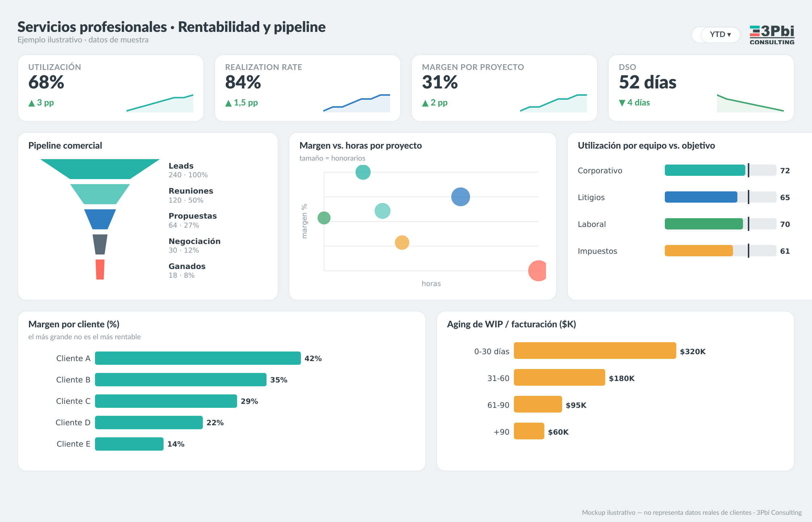The image size is (812, 522).
Task: Click the Corporativo value 72
Action: coord(785,171)
